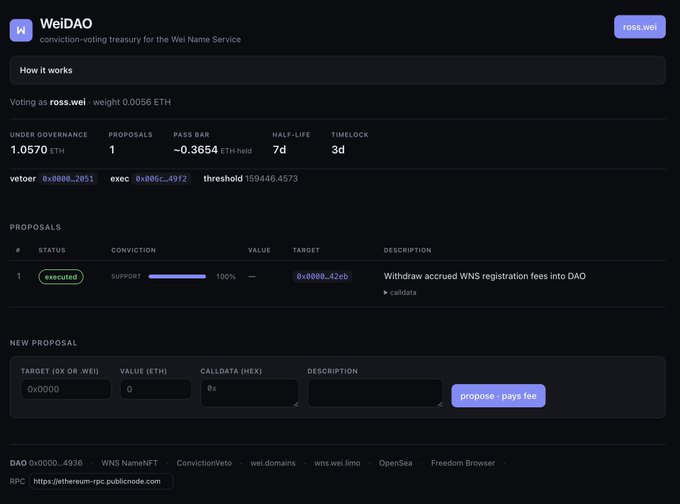The image size is (680, 504).
Task: Click the propose · pays fee button
Action: (x=498, y=396)
